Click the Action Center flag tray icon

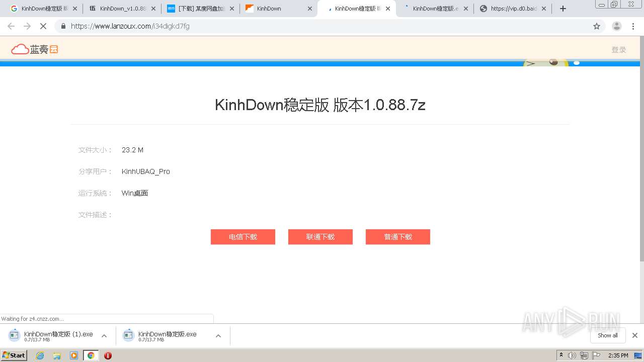596,355
